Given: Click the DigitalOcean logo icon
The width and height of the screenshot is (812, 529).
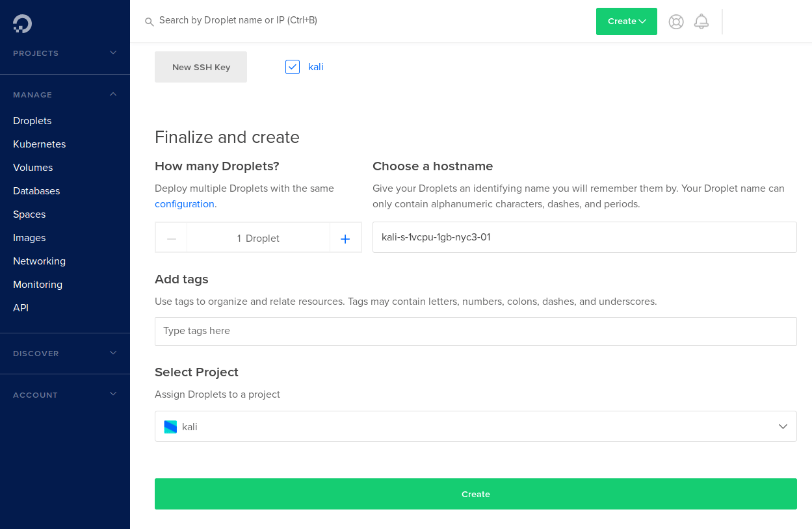Looking at the screenshot, I should click(x=22, y=24).
